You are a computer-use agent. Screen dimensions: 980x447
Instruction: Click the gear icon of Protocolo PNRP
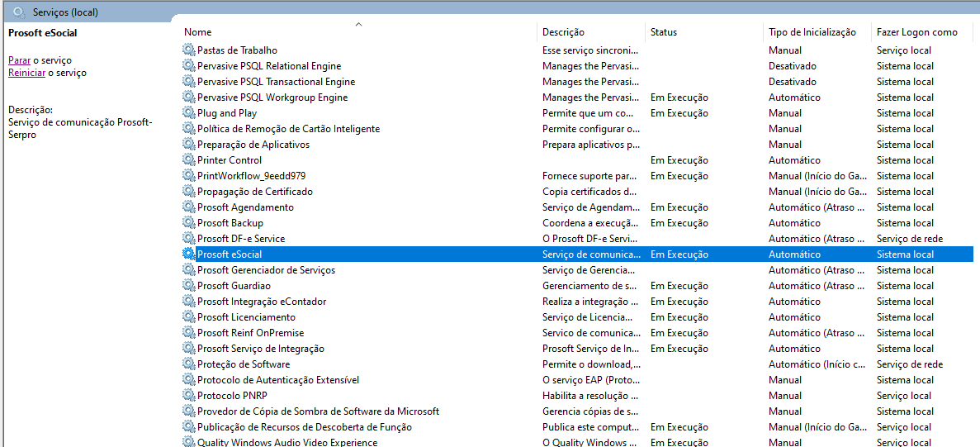[x=189, y=395]
